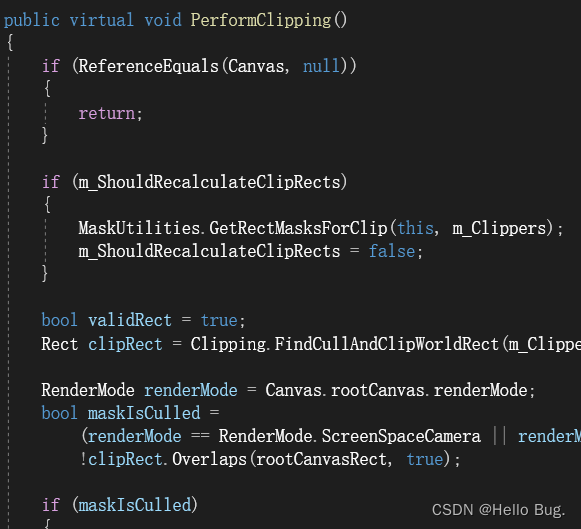This screenshot has width=581, height=529.
Task: Click maskIsCulled variable declaration
Action: [x=144, y=413]
